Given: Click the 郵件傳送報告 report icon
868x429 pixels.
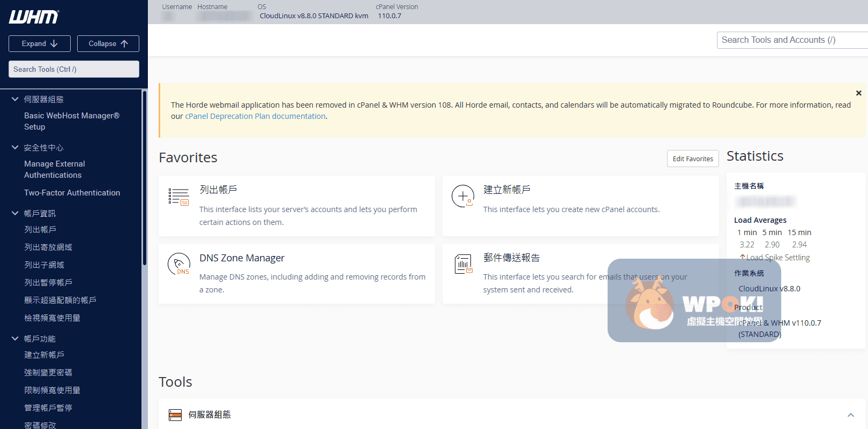Looking at the screenshot, I should tap(463, 264).
